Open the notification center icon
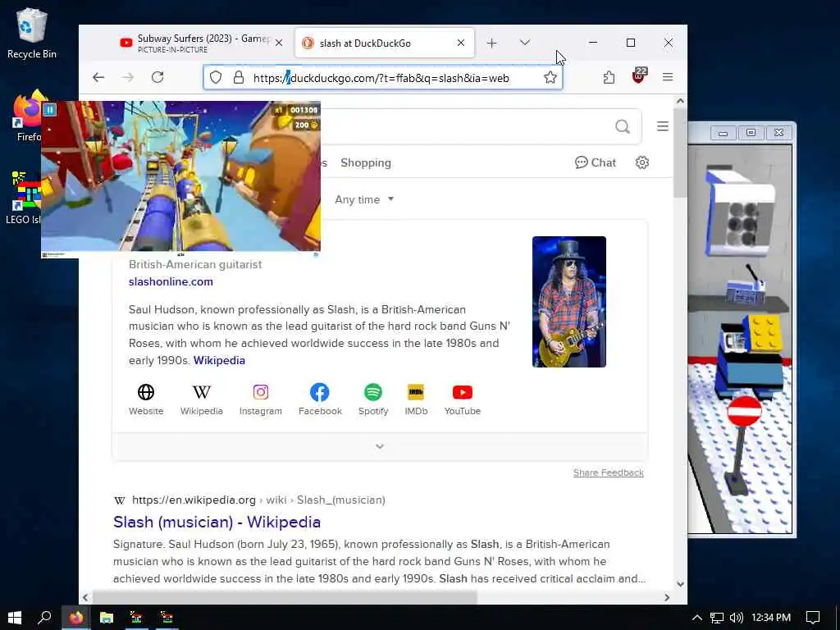 (x=813, y=618)
